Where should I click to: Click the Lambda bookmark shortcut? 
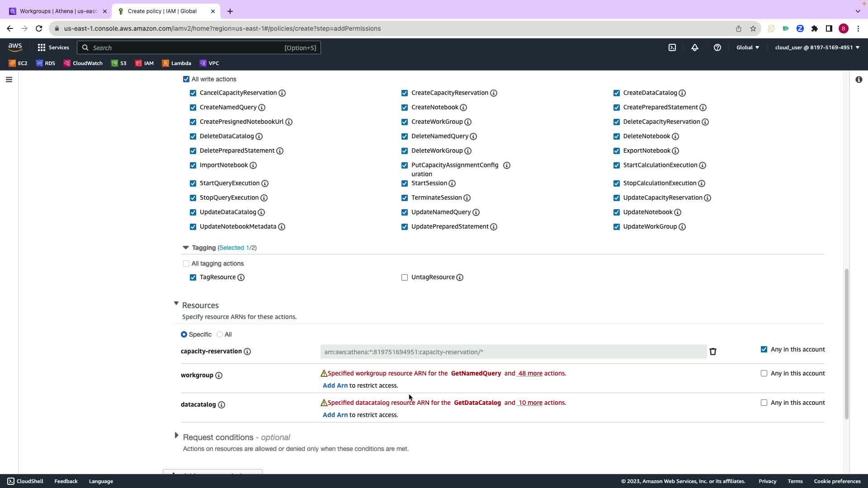pyautogui.click(x=177, y=63)
